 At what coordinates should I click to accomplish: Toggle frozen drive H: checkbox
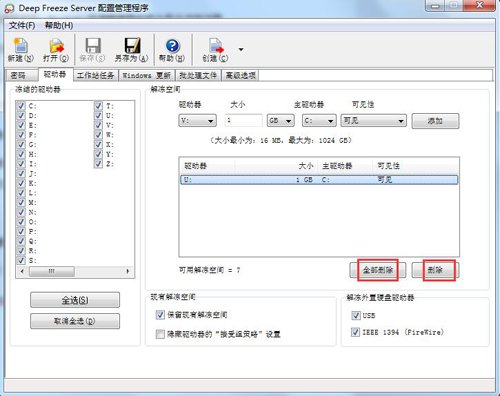[21, 154]
